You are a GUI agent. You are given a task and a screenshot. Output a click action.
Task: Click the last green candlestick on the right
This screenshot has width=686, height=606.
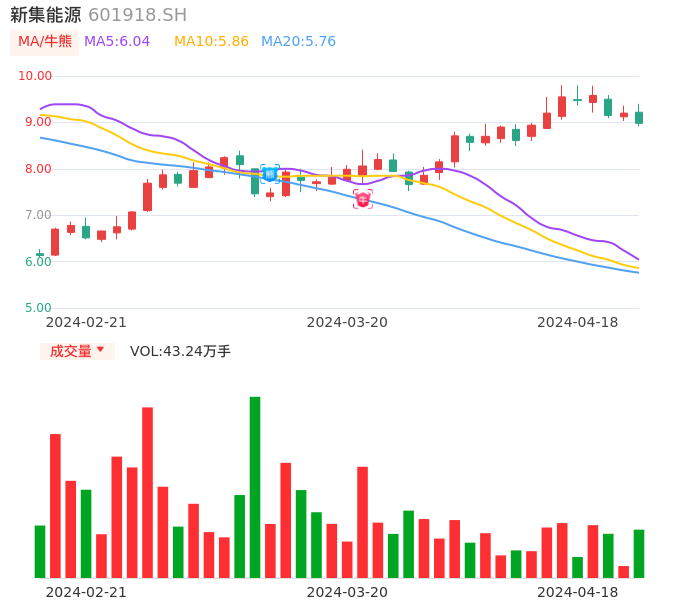639,117
